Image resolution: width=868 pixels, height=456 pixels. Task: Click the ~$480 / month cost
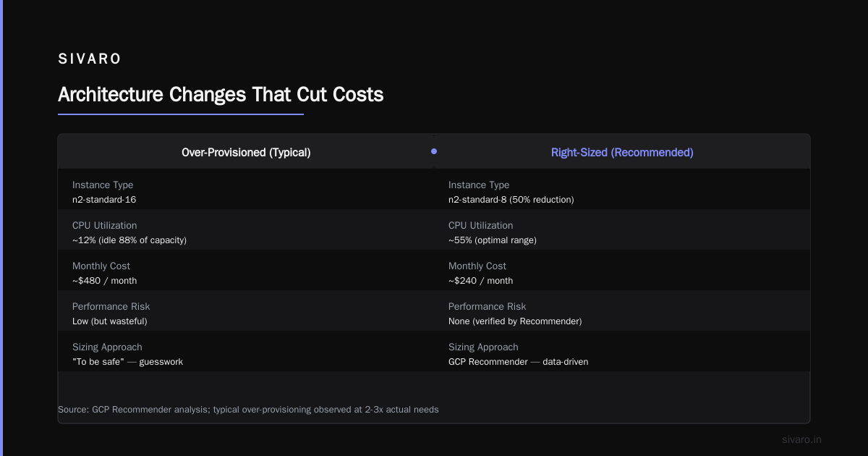click(x=104, y=281)
